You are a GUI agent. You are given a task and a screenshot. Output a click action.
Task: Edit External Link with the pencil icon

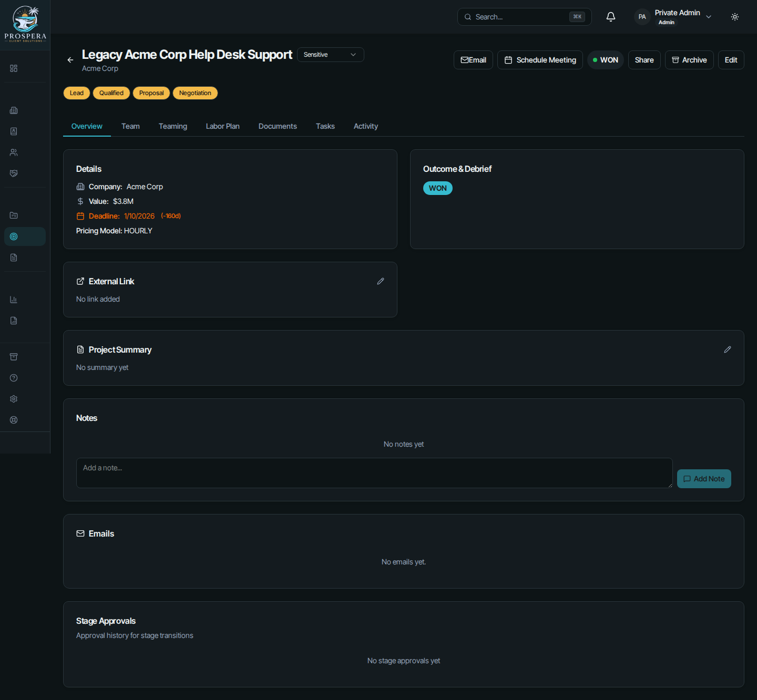pyautogui.click(x=381, y=281)
